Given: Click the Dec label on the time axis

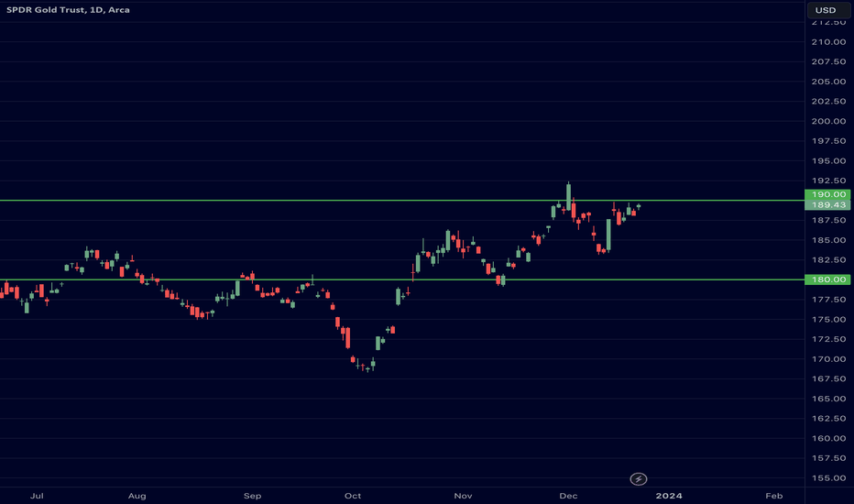Looking at the screenshot, I should pos(568,496).
